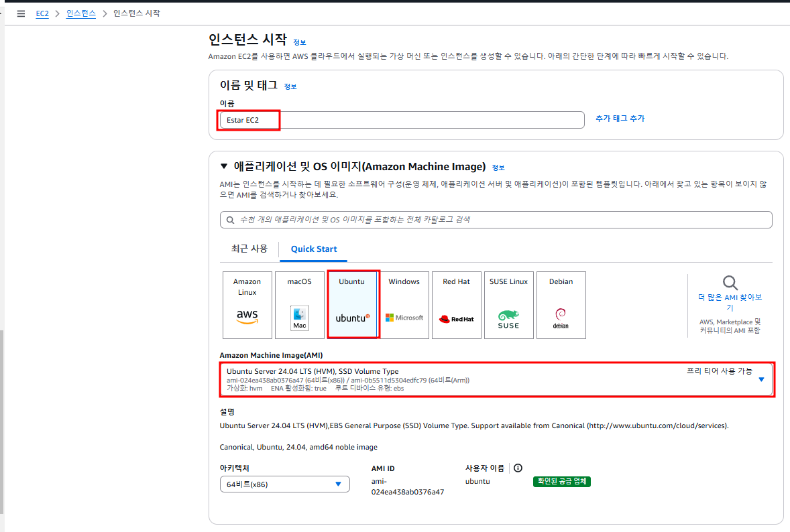Click the 인스턴스 시작 breadcrumb text
Viewport: 790px width, 532px height.
coord(137,13)
